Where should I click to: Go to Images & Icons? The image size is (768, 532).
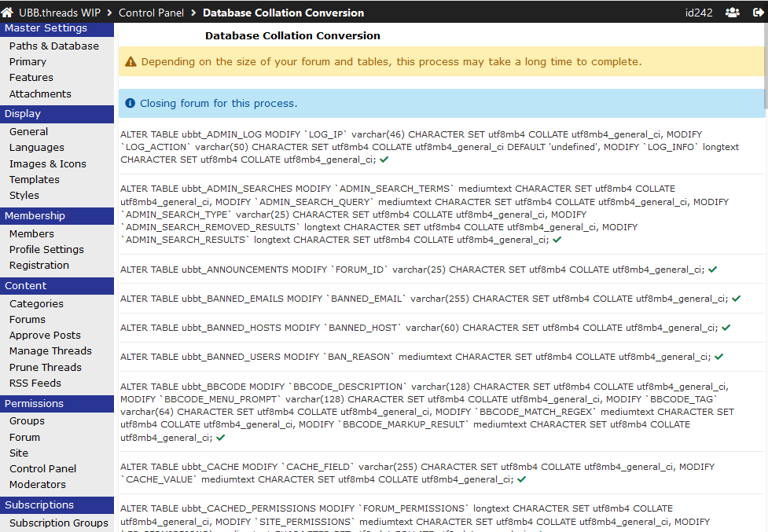pos(47,163)
